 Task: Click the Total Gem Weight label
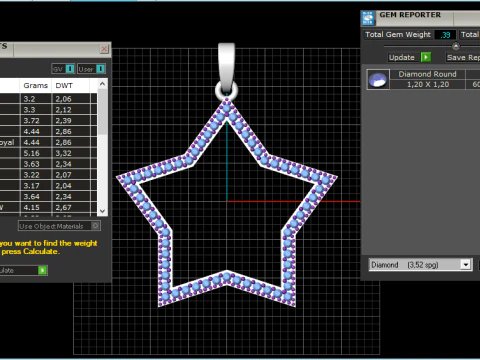tap(398, 35)
